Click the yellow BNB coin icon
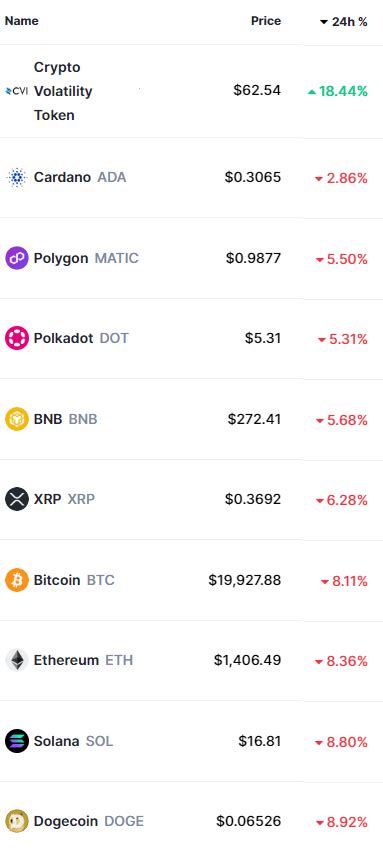The width and height of the screenshot is (383, 860). [x=16, y=420]
